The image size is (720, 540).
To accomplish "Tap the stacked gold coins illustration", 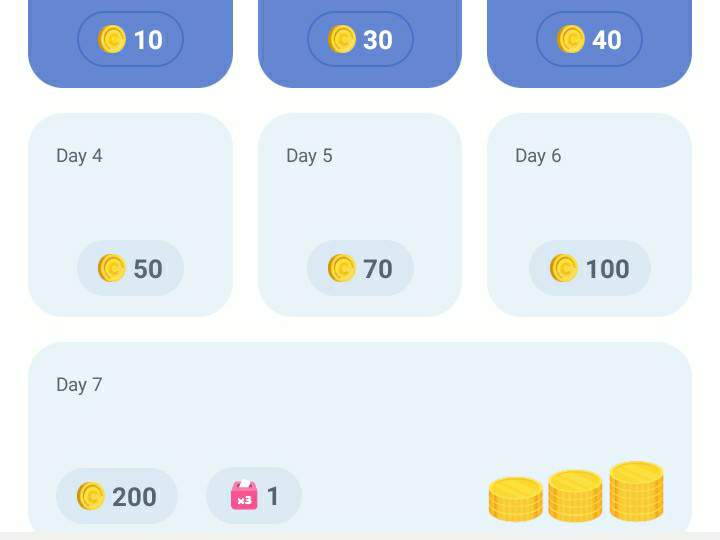I will (577, 492).
